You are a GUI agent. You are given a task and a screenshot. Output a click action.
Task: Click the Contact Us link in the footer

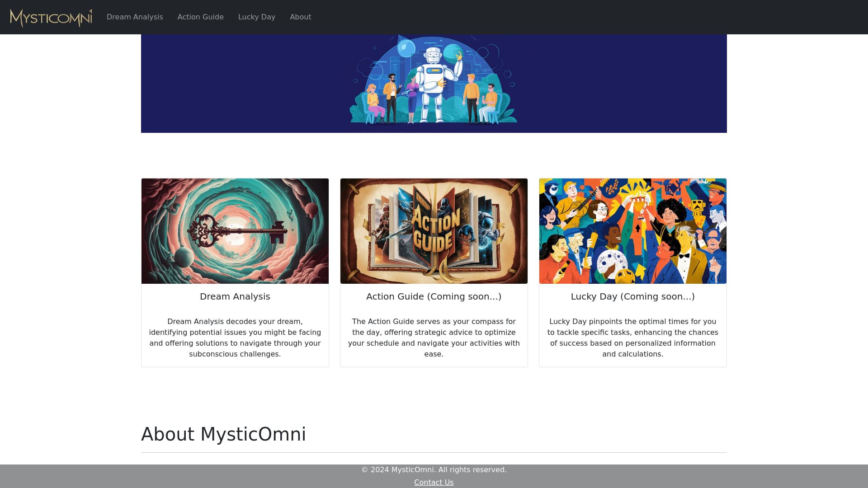[x=434, y=482]
